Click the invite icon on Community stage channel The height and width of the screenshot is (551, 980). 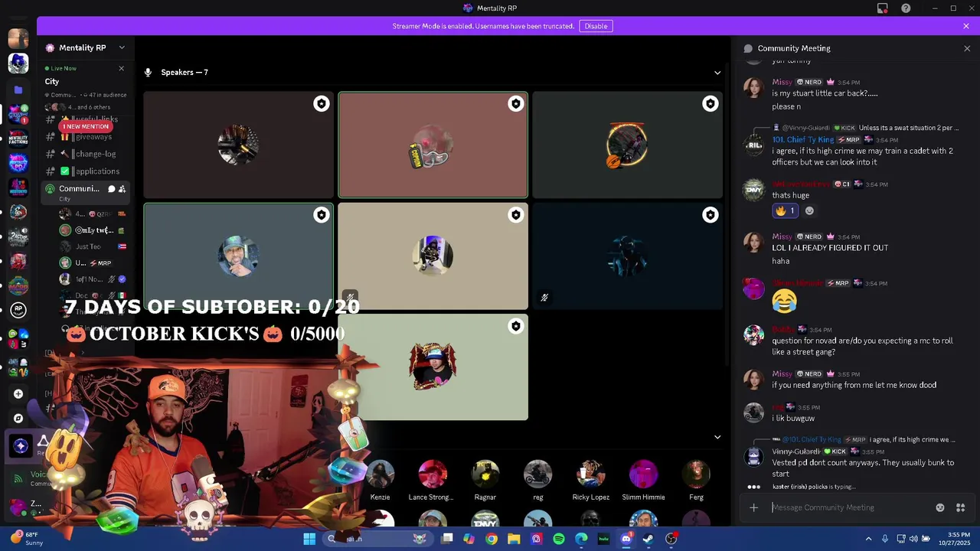(122, 189)
